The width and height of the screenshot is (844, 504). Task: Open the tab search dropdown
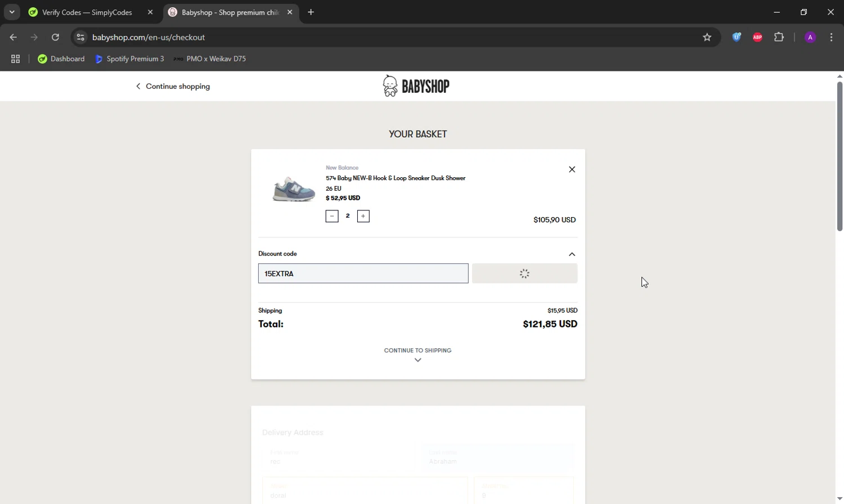12,12
